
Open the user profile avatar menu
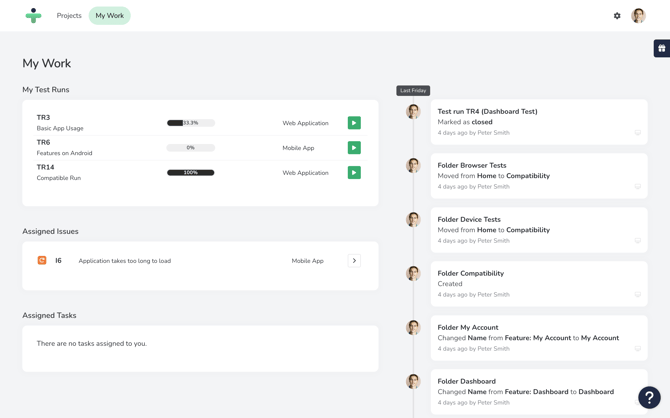638,16
